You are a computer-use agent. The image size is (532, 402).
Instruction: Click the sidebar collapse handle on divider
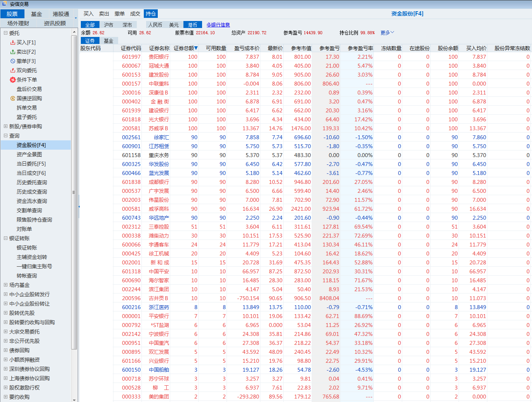click(x=79, y=206)
